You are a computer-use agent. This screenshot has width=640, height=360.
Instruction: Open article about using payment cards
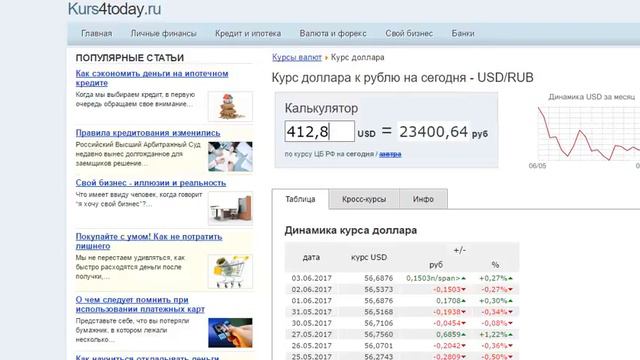tap(140, 304)
